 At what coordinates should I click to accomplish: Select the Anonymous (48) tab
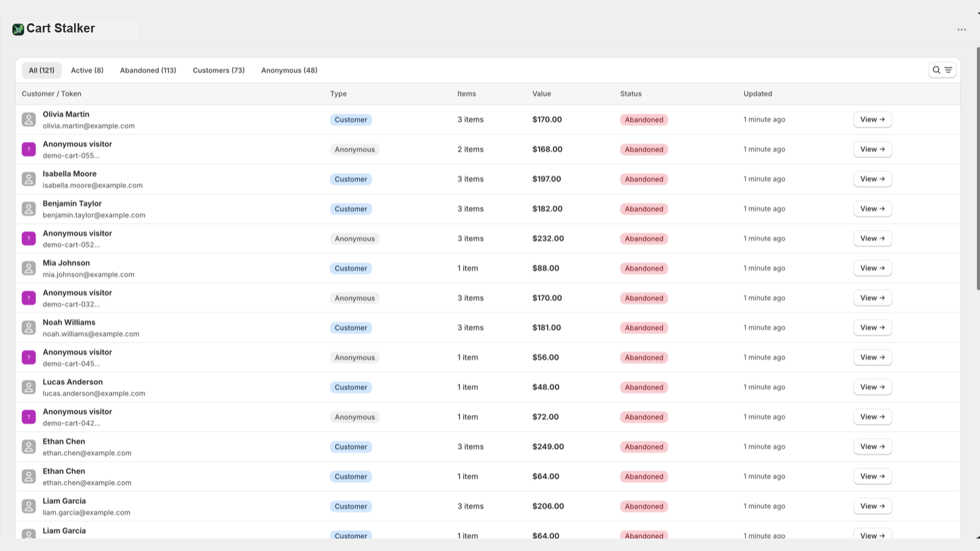tap(289, 70)
